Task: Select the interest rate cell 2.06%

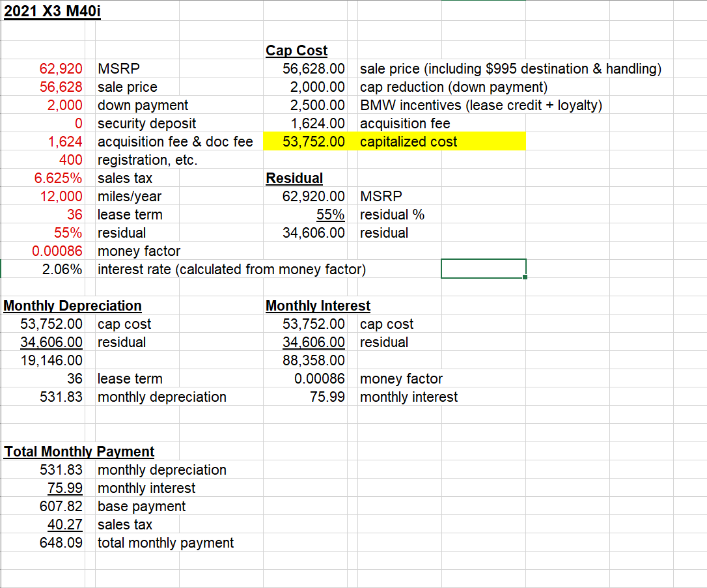Action: tap(62, 269)
